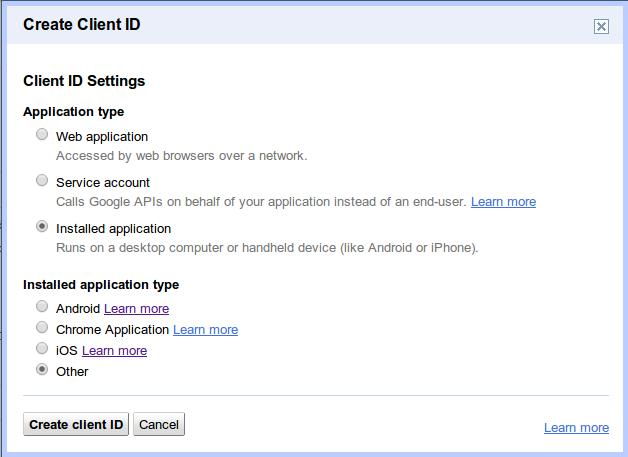Click the Service account label text

[x=103, y=183]
